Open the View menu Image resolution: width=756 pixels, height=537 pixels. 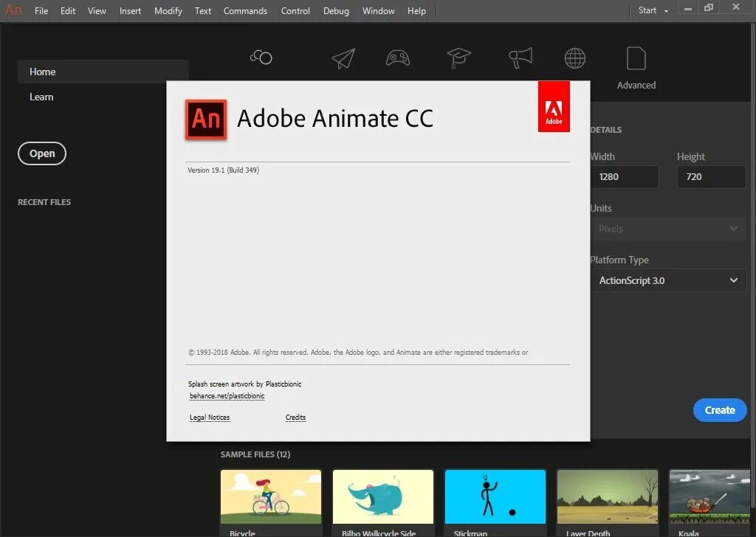[97, 10]
